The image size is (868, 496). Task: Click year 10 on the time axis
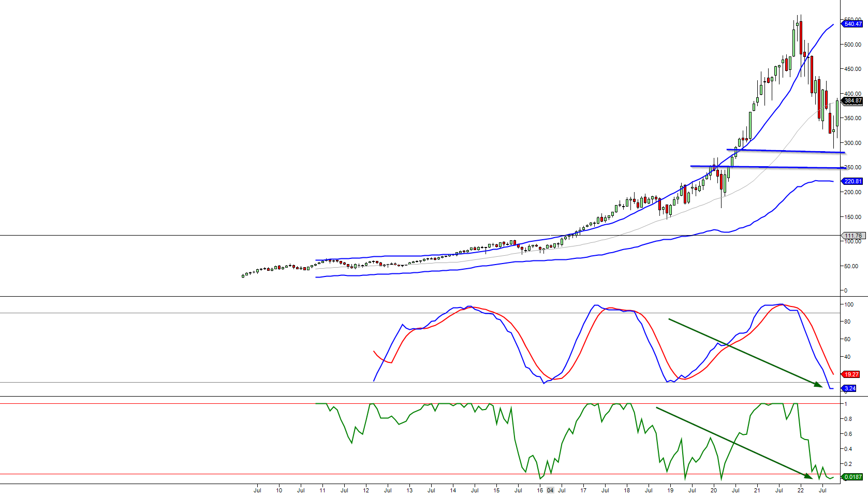coord(279,490)
